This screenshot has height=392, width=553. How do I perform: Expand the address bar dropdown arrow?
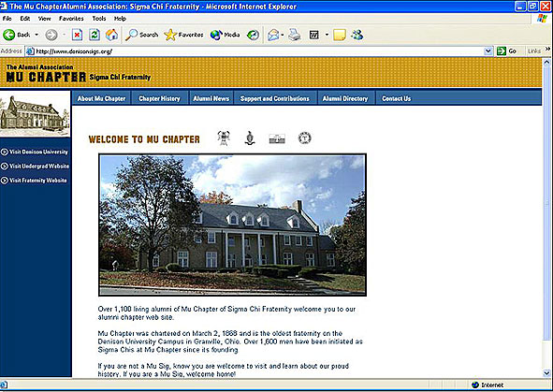pyautogui.click(x=488, y=51)
